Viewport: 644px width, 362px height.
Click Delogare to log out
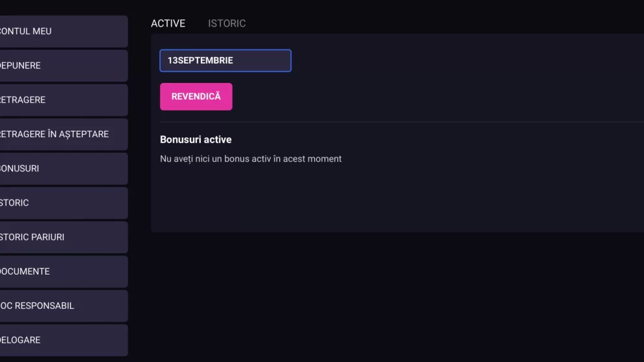point(63,340)
